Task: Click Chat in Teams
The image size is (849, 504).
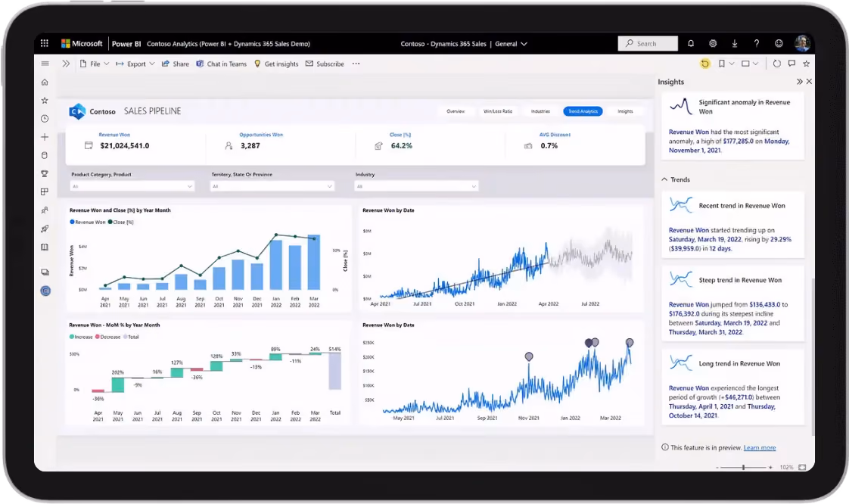Action: click(222, 64)
